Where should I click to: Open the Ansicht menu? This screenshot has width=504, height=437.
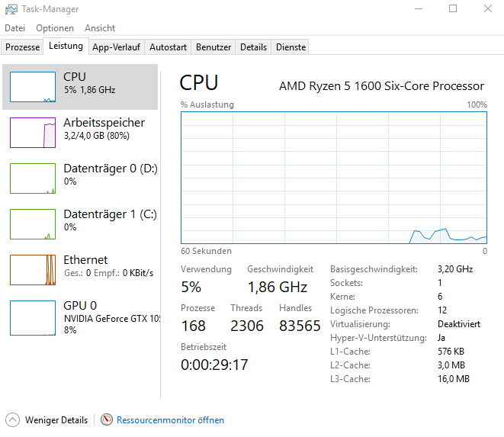click(x=100, y=28)
